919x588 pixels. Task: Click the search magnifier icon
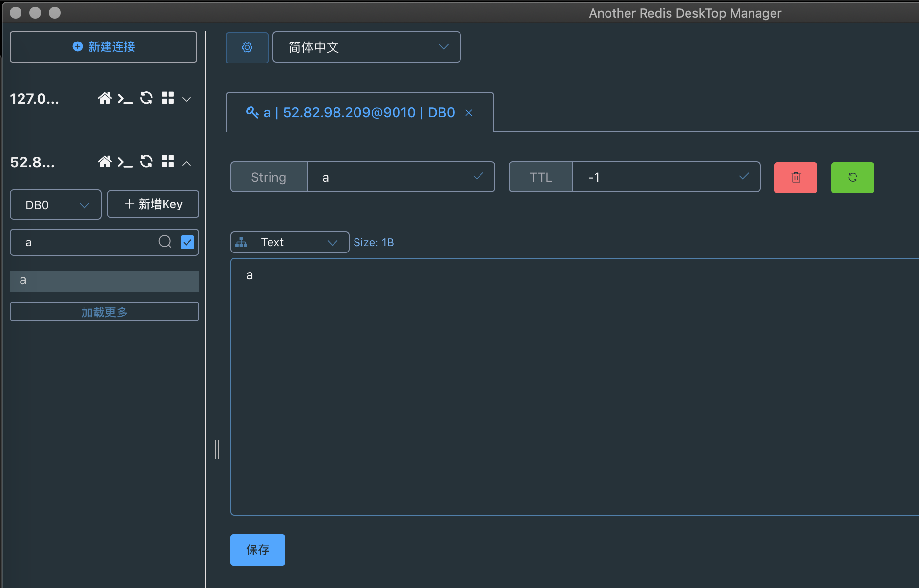click(165, 242)
